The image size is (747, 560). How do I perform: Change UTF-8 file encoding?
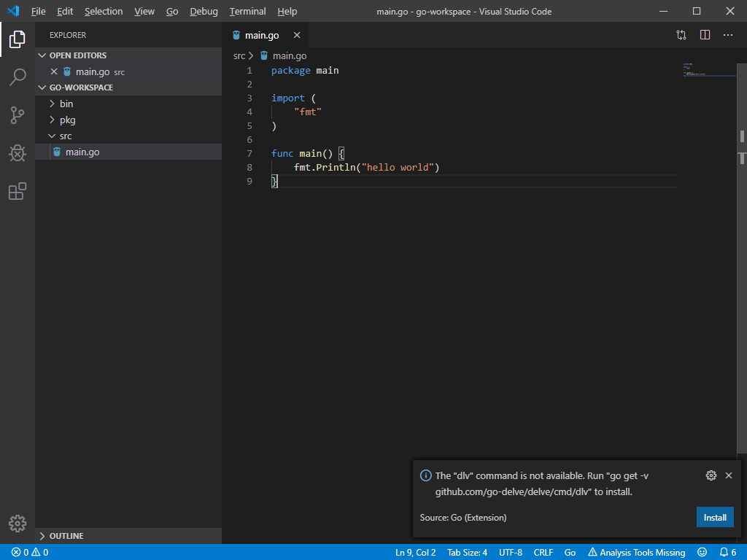[x=510, y=553]
